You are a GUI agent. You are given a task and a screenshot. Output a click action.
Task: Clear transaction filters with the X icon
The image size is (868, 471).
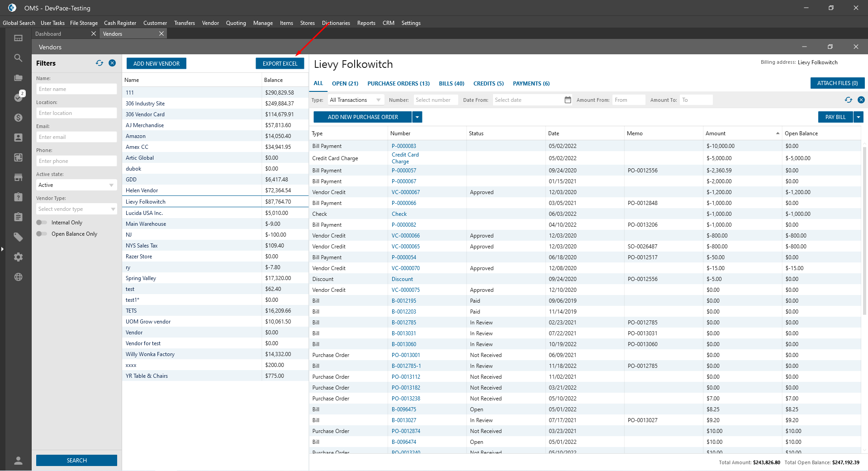[x=861, y=100]
